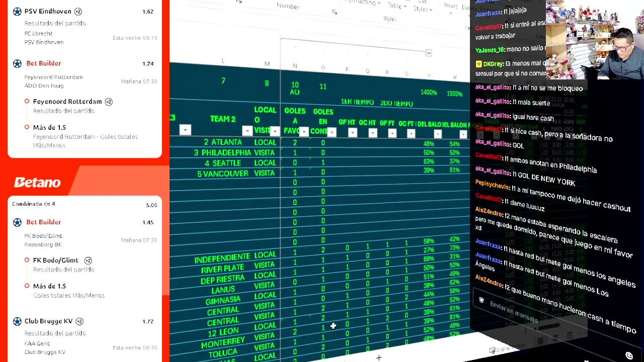This screenshot has width=644, height=362.
Task: Select the LANUS cell in the spreadsheet
Action: tap(223, 290)
